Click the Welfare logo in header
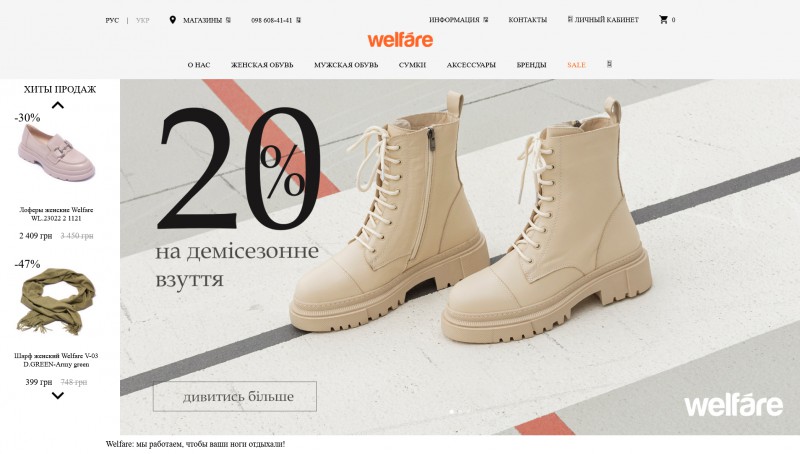The height and width of the screenshot is (454, 800). point(400,40)
